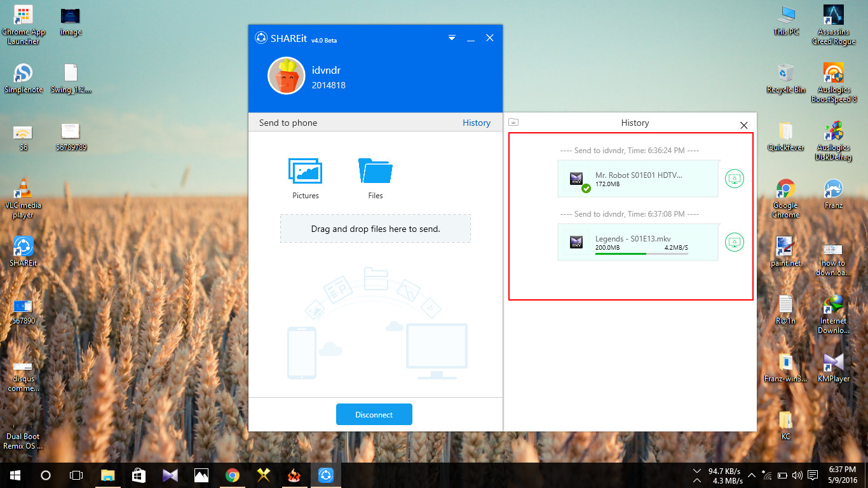Select the Simplenote desktop shortcut
Image resolution: width=868 pixels, height=488 pixels.
click(x=24, y=79)
